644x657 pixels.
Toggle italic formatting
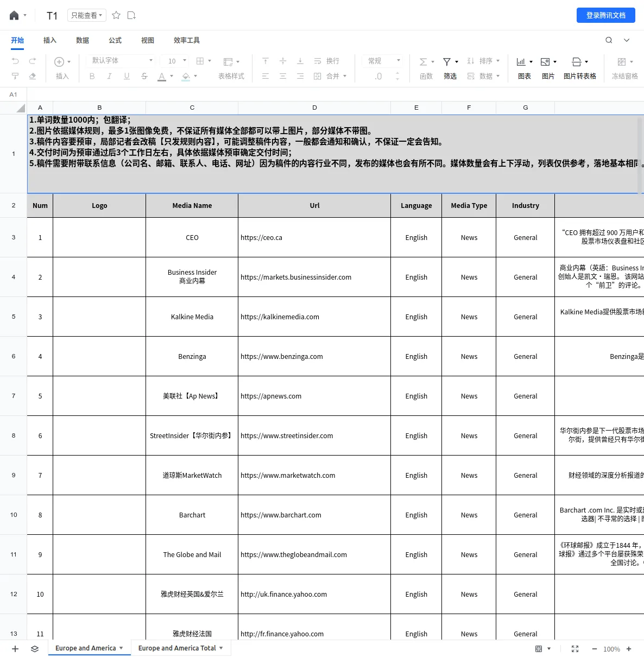pos(109,76)
